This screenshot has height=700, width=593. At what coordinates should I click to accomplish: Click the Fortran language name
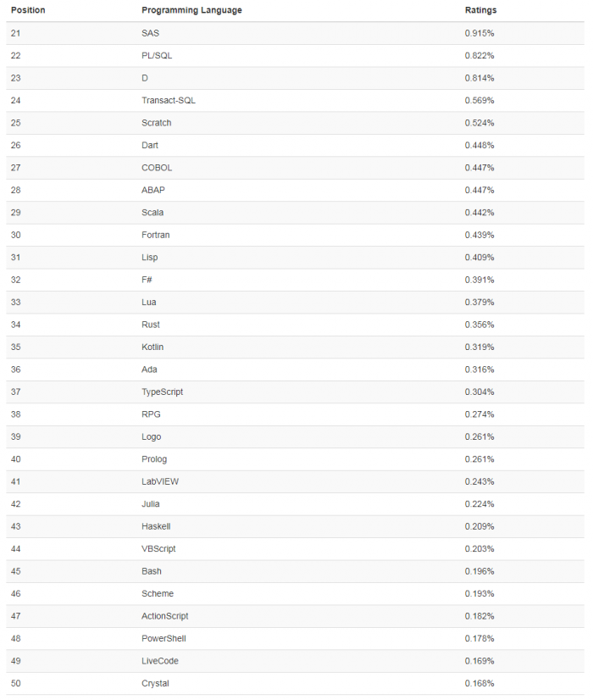point(156,235)
